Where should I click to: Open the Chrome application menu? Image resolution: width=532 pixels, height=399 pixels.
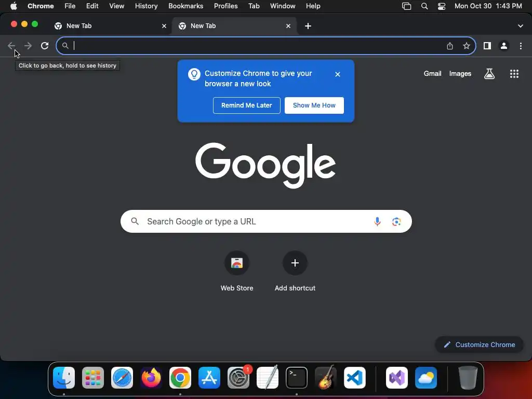[x=41, y=6]
